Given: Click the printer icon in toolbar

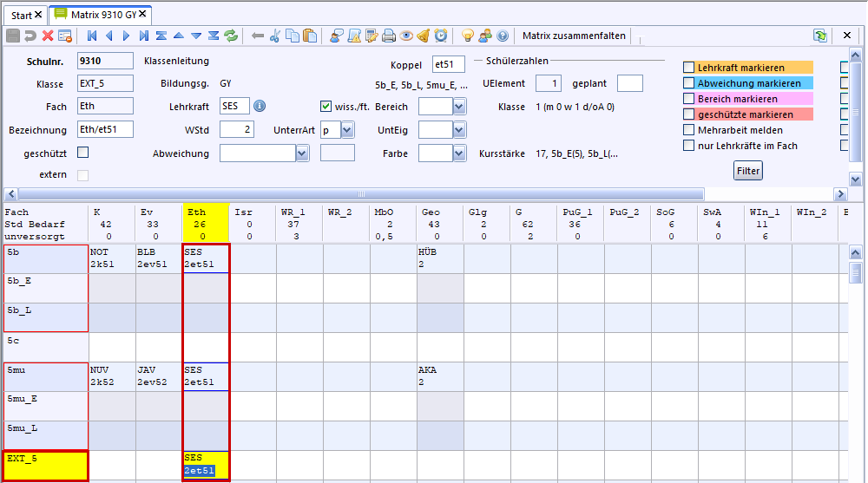Looking at the screenshot, I should coord(389,36).
